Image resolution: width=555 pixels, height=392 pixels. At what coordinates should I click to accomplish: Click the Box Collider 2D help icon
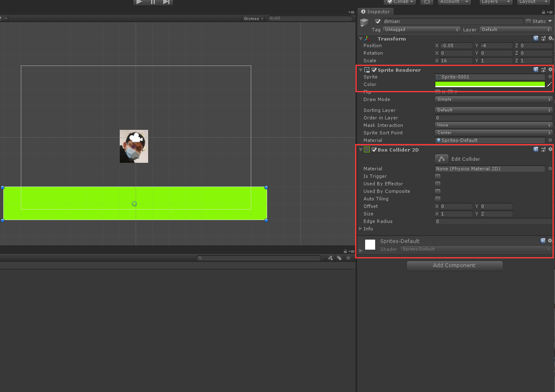coord(536,149)
